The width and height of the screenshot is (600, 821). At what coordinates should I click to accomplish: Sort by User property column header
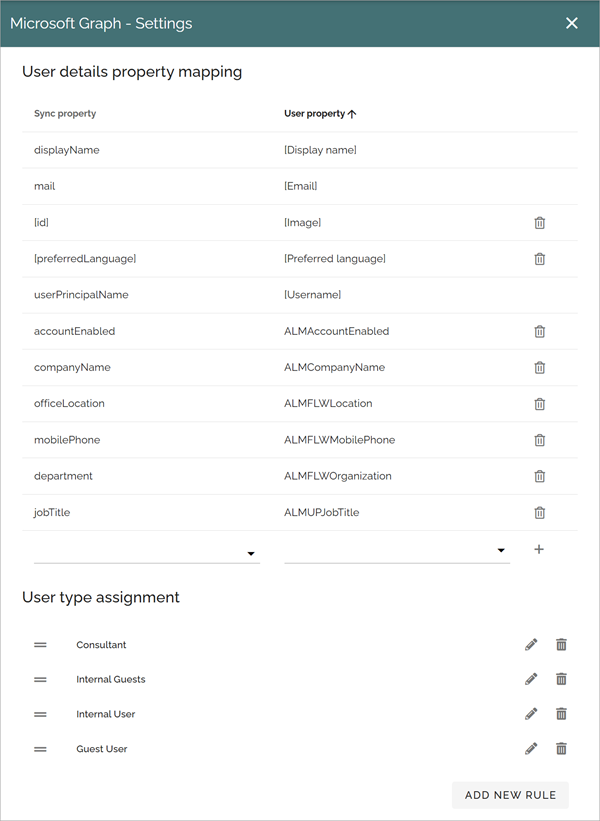click(320, 114)
